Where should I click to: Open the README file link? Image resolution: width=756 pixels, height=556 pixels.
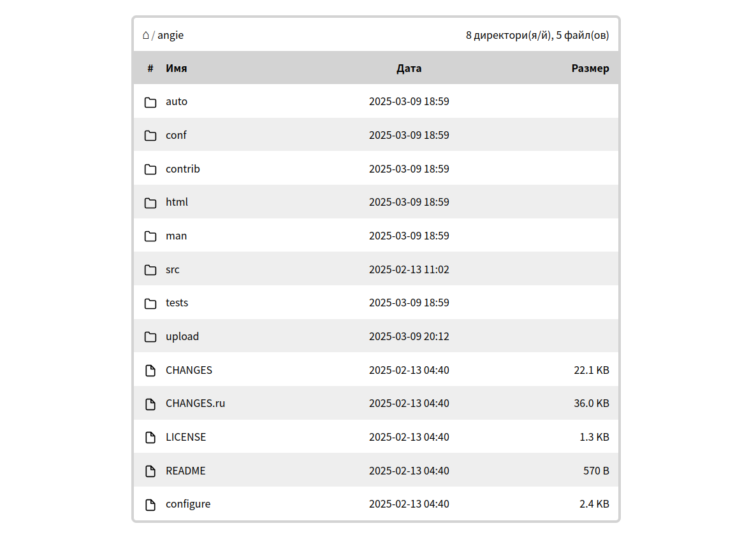(x=185, y=471)
